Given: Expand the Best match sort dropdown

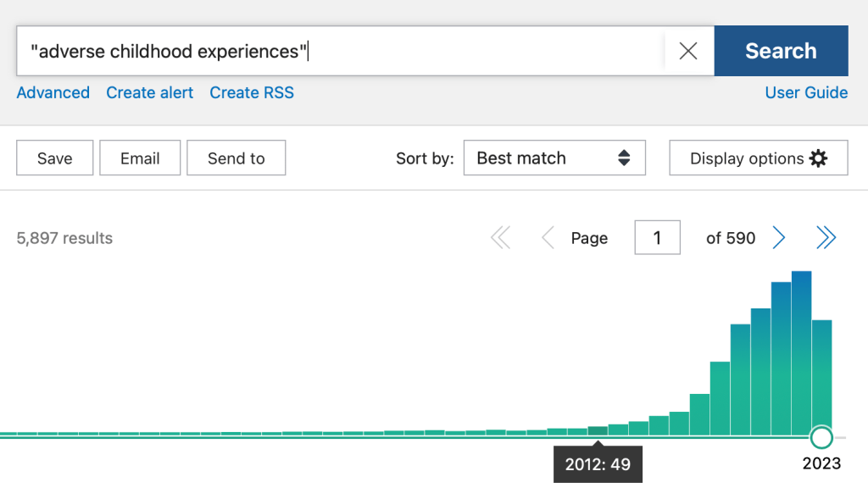Looking at the screenshot, I should pos(554,158).
